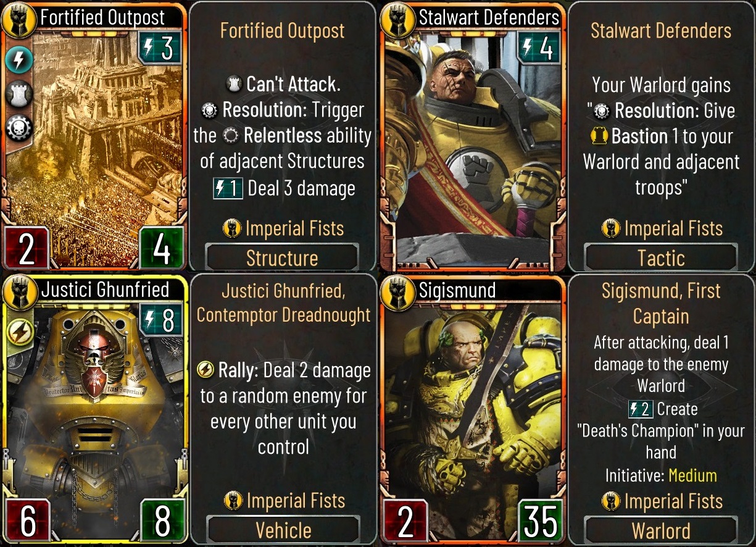
Task: Click the Structure type label
Action: pyautogui.click(x=282, y=257)
